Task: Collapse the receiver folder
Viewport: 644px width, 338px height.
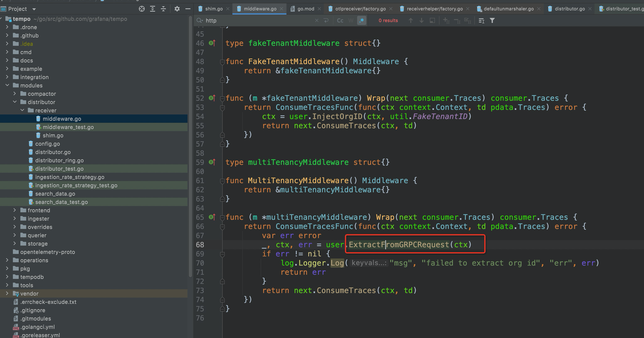Action: click(22, 111)
